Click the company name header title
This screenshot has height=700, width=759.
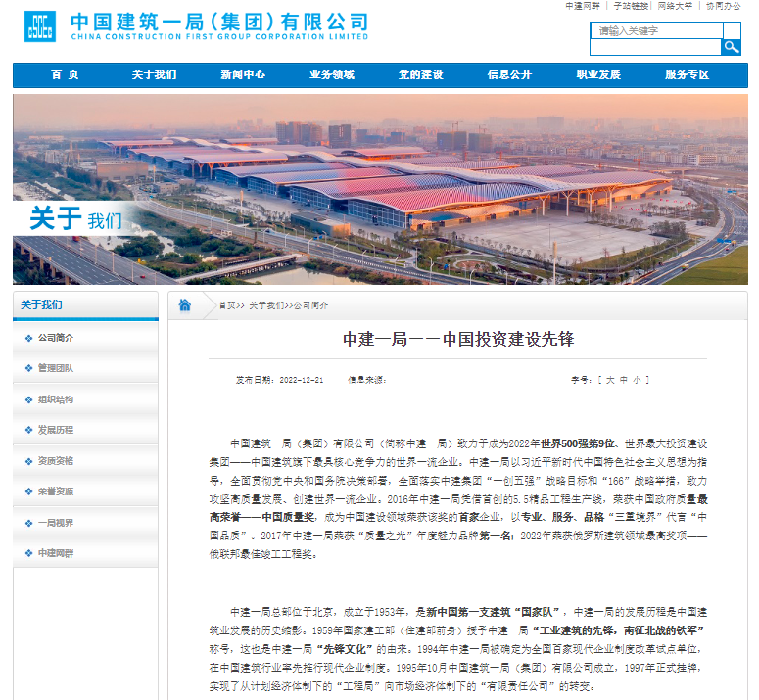(x=219, y=26)
